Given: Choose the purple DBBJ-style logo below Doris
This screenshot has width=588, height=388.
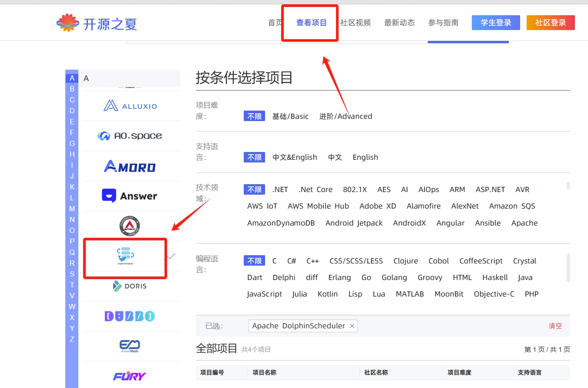Looking at the screenshot, I should tap(130, 316).
